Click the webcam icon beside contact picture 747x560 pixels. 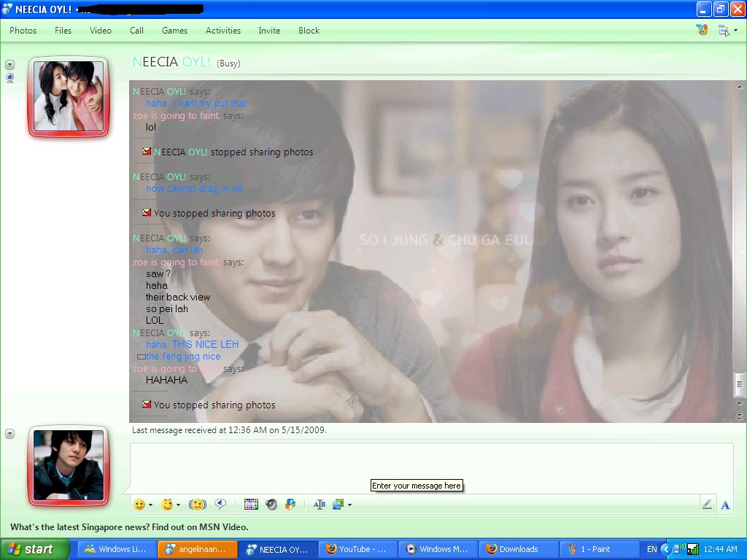click(9, 78)
